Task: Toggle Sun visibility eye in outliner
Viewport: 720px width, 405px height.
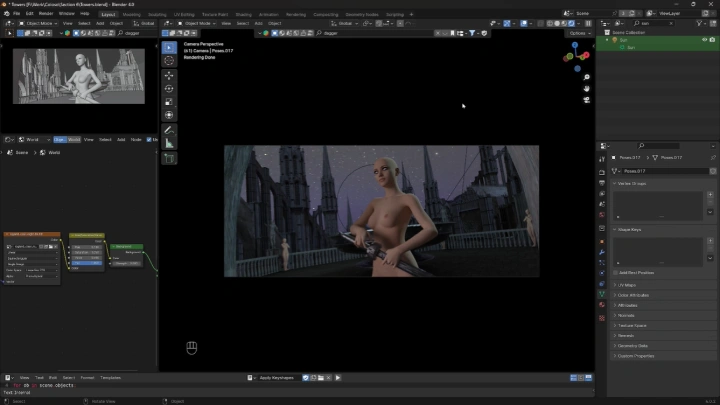Action: point(704,40)
